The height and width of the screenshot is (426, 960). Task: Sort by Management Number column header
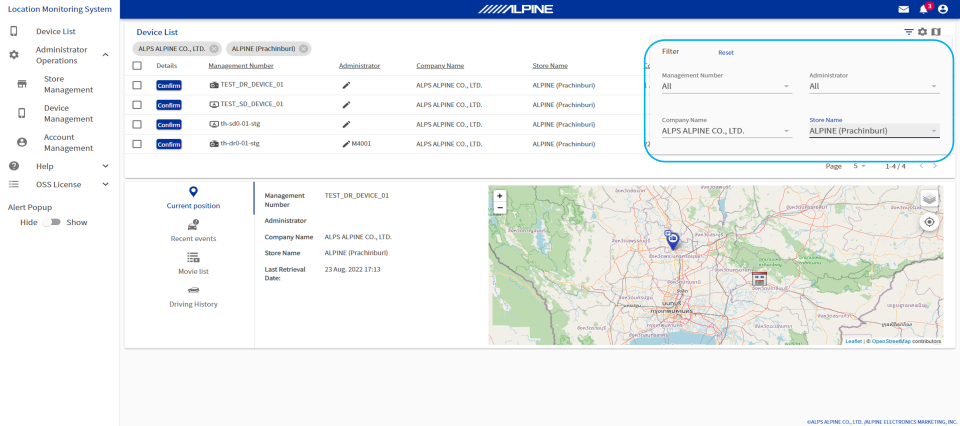pyautogui.click(x=241, y=65)
